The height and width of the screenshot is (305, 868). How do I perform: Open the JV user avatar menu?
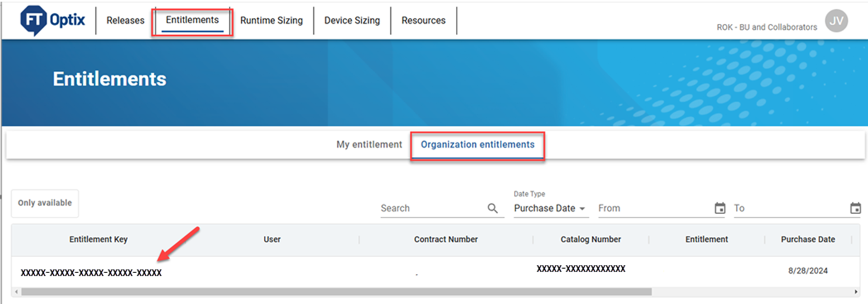836,21
